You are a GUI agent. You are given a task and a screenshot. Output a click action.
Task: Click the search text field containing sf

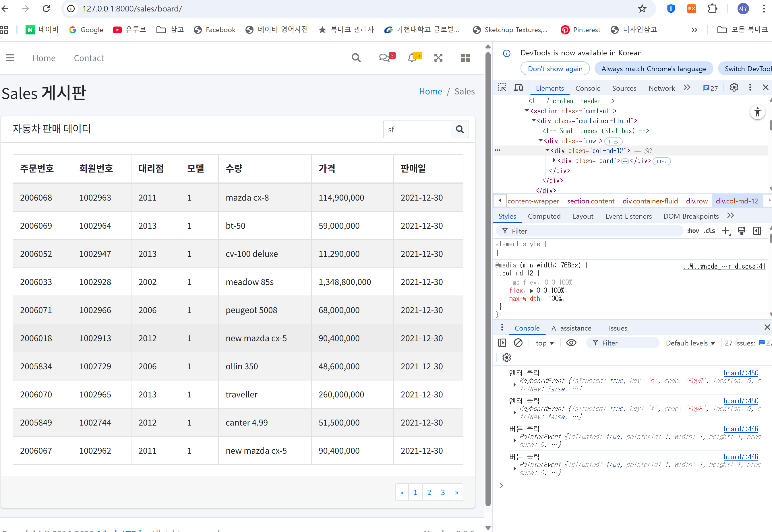417,129
